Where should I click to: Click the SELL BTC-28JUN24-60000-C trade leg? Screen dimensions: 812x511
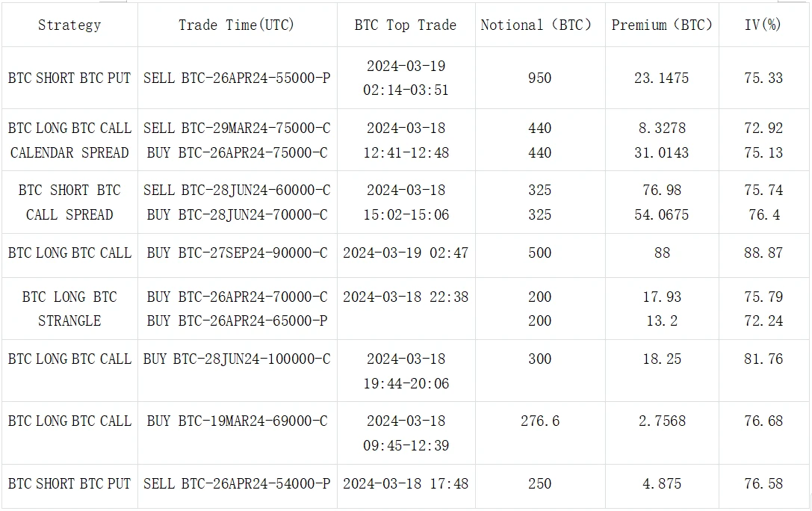tap(237, 190)
